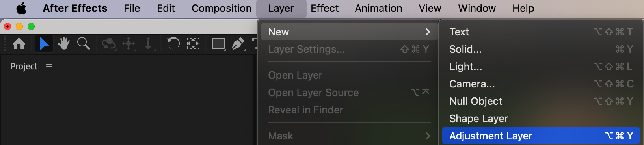The image size is (644, 145).
Task: Select the Rectangle shape tool
Action: click(x=219, y=44)
